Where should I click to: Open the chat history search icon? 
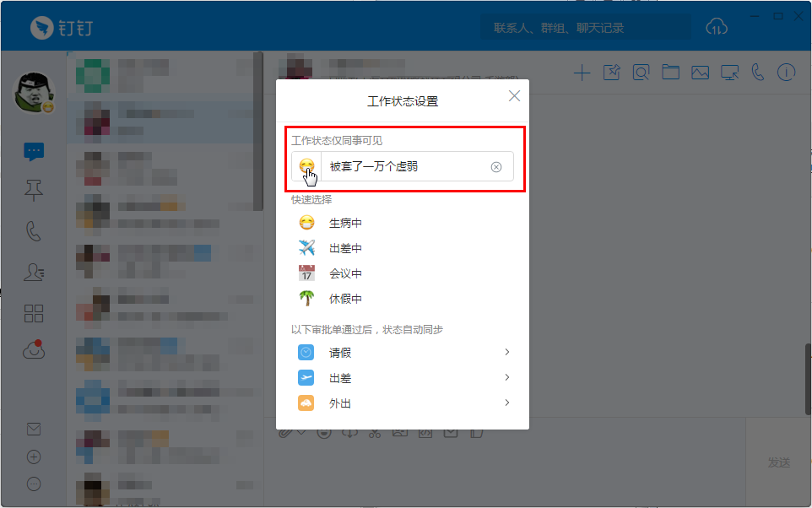click(x=641, y=72)
